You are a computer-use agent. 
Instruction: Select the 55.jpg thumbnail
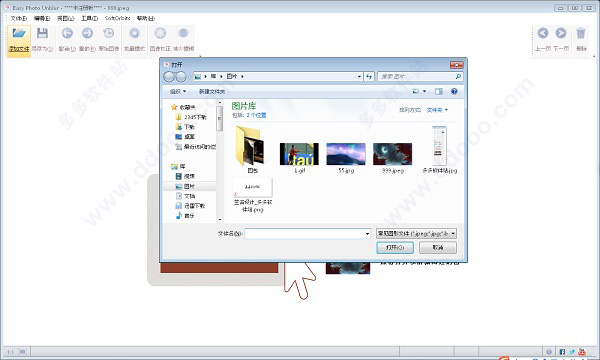tap(346, 154)
